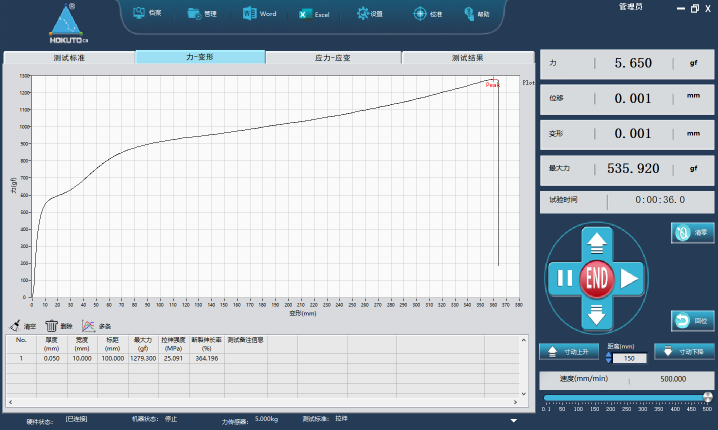Click the 回位 return button
Viewport: 718px width, 430px height.
click(x=691, y=321)
